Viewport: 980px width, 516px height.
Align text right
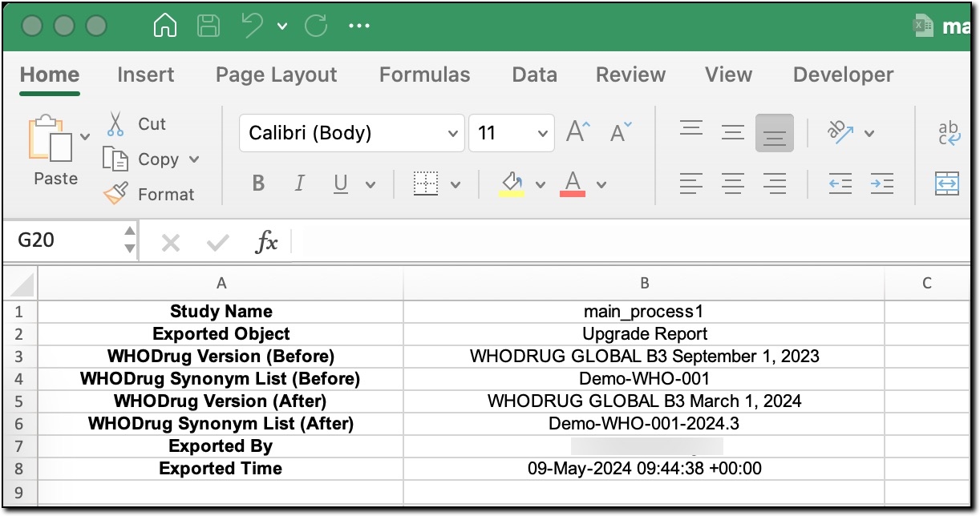(x=775, y=184)
